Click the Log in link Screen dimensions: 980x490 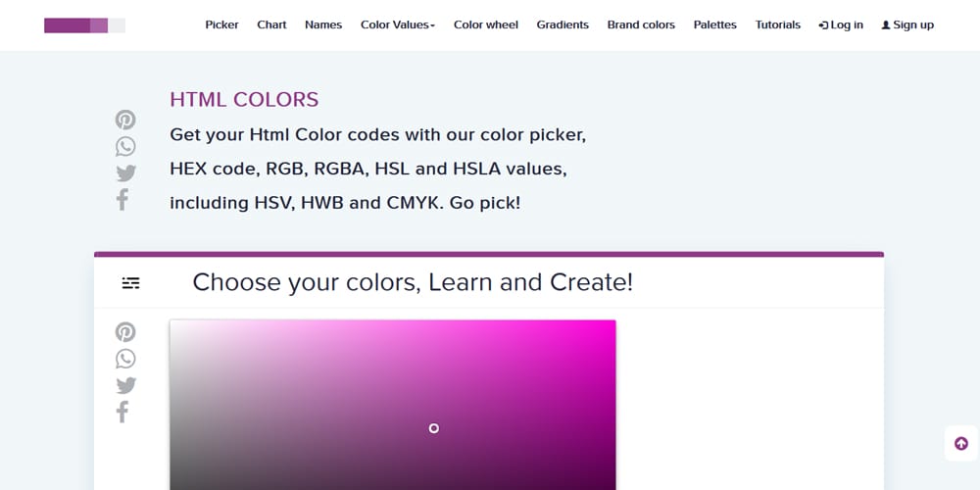(841, 25)
